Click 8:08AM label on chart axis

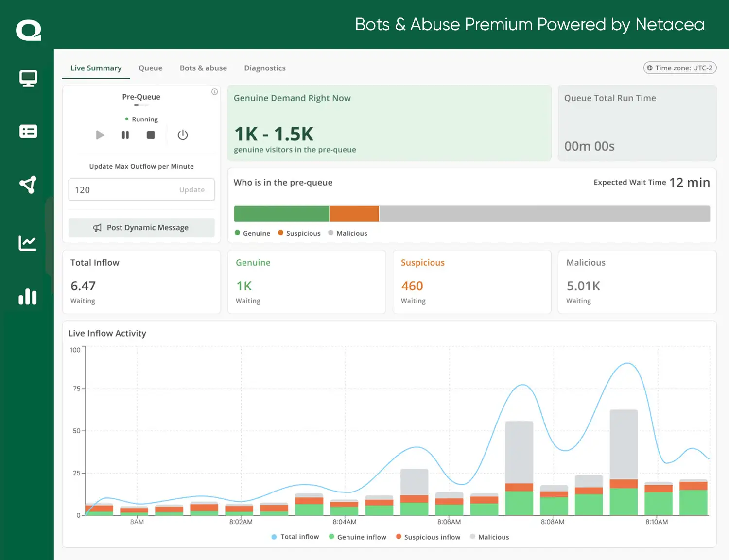(x=553, y=522)
